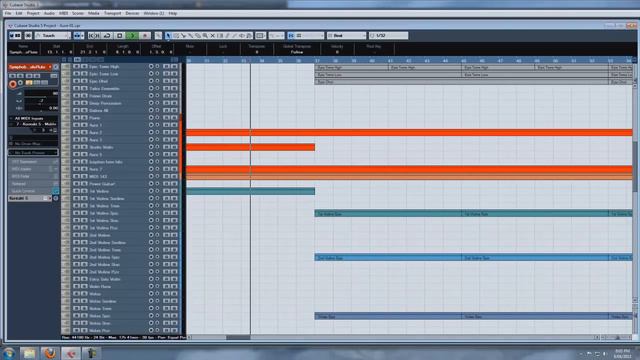Record-enable the Aura 1 track
The width and height of the screenshot is (640, 360).
[151, 125]
